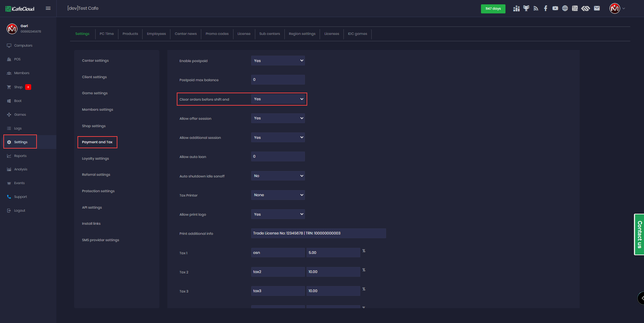Image resolution: width=644 pixels, height=323 pixels.
Task: Open Loyalty settings in the side list
Action: point(95,159)
